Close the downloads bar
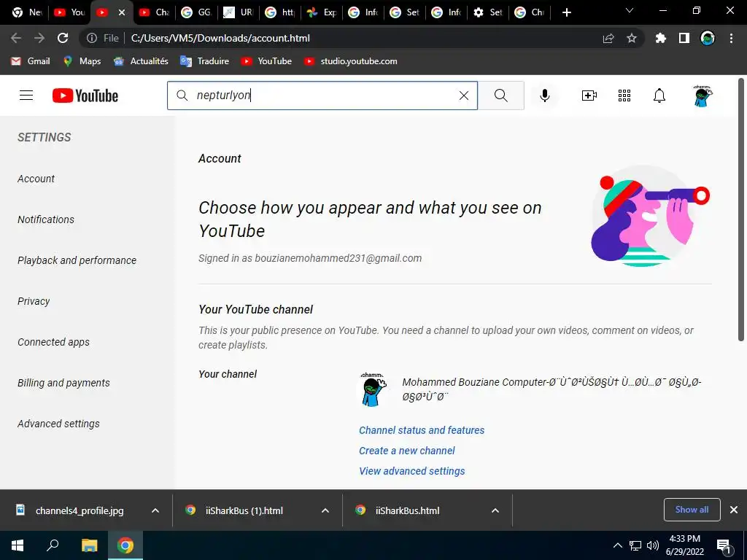747x560 pixels. tap(734, 510)
